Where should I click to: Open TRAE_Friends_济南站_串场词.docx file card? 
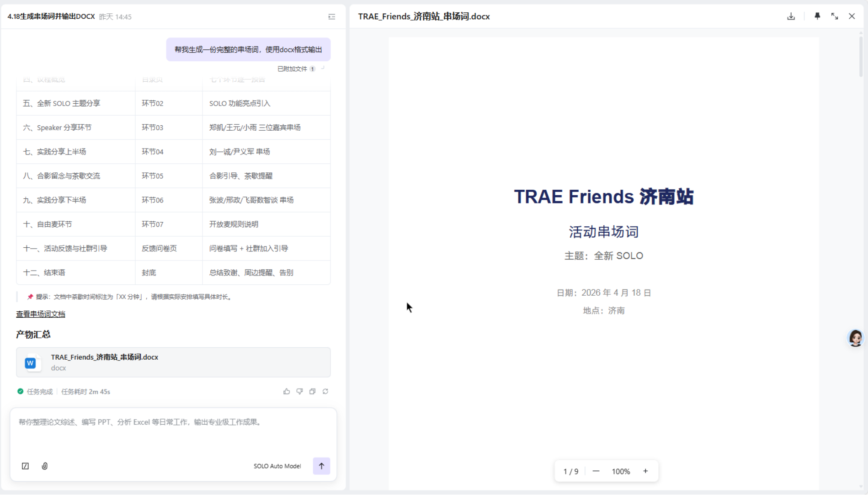tap(173, 362)
